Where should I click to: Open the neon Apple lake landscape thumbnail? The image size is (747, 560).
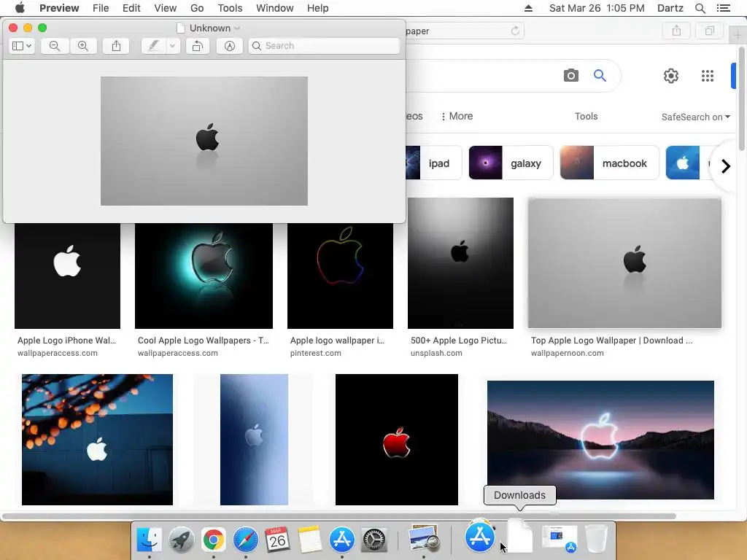coord(600,440)
